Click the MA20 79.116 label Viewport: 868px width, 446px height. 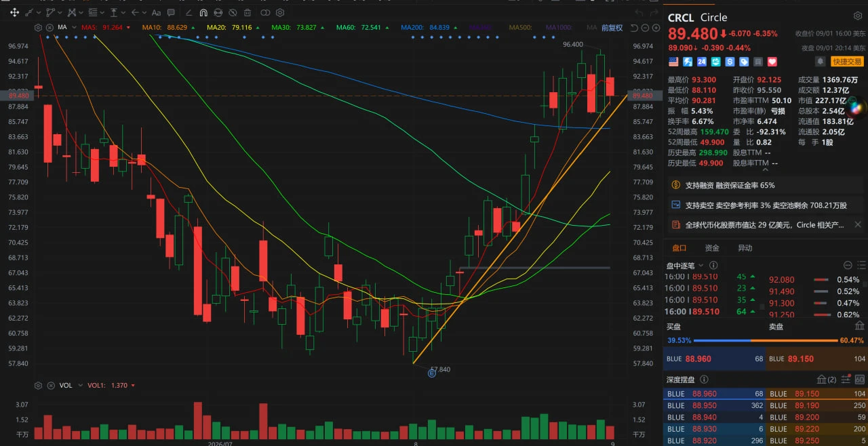(229, 27)
